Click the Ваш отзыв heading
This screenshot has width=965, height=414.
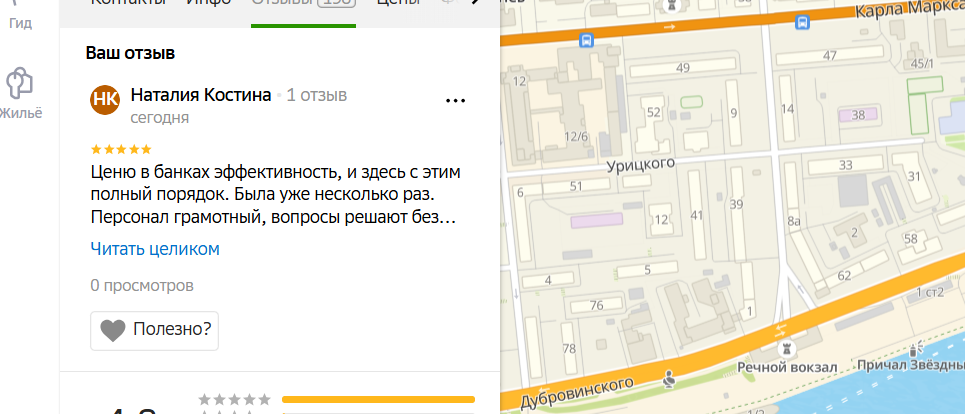[x=130, y=53]
